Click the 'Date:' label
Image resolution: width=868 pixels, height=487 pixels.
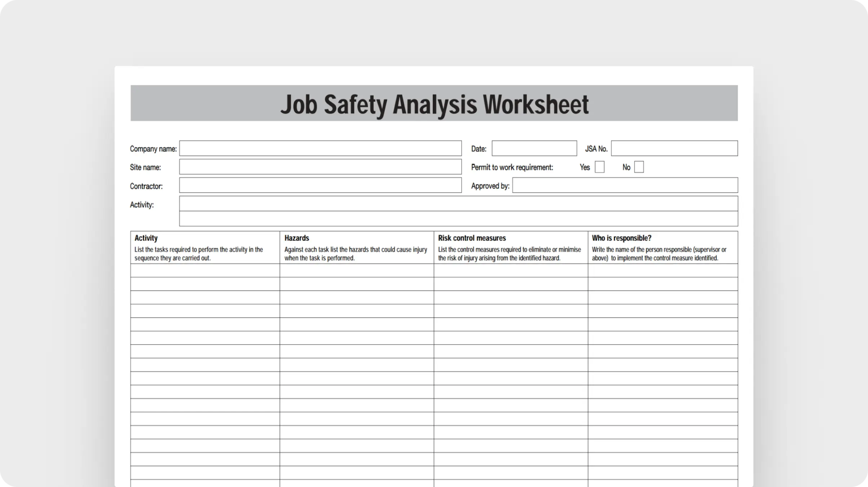(479, 149)
